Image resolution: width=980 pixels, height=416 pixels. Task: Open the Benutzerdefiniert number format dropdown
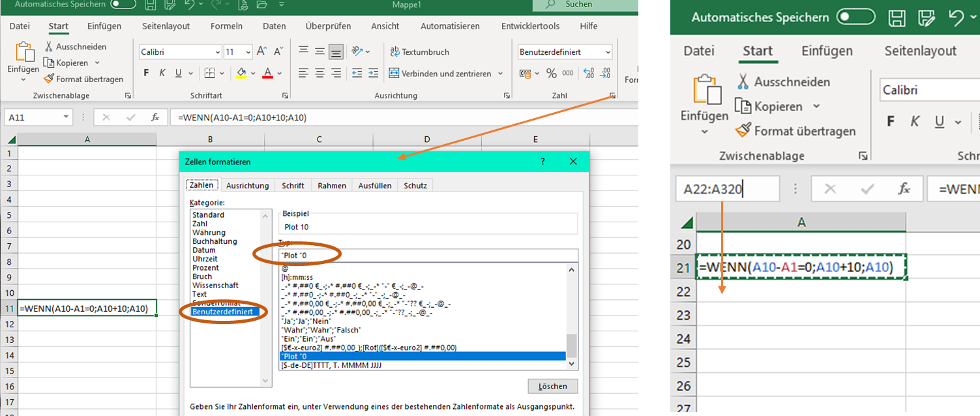(608, 52)
